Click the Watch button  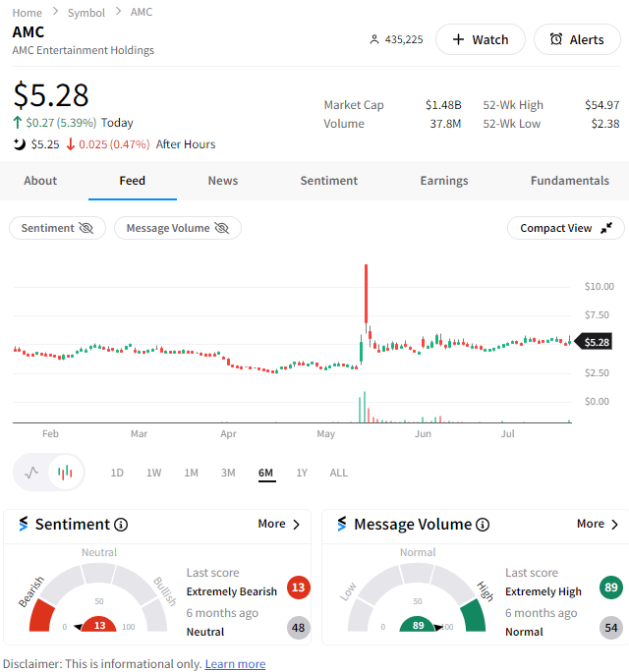point(481,39)
